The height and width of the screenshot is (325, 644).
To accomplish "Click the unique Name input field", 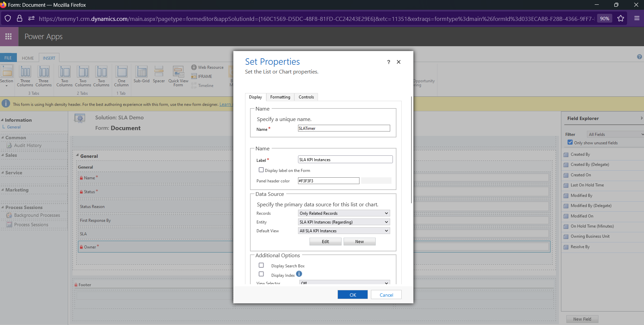I will 344,128.
